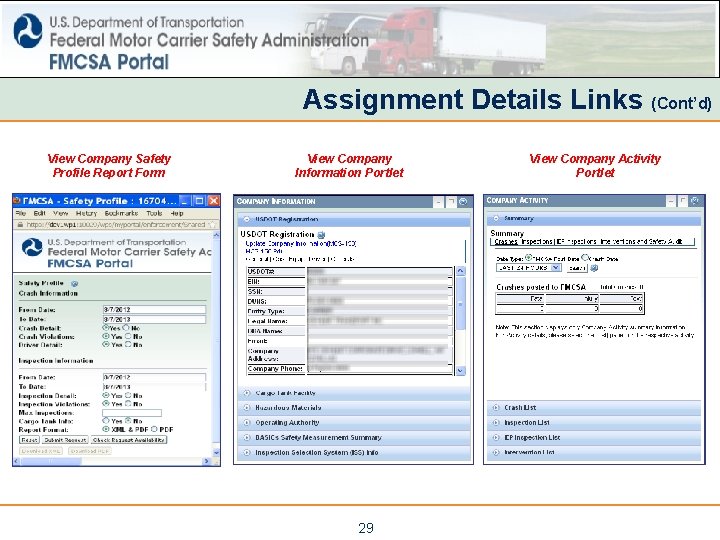Collapse the USDOT Registration section
This screenshot has height=540, width=720.
[247, 219]
